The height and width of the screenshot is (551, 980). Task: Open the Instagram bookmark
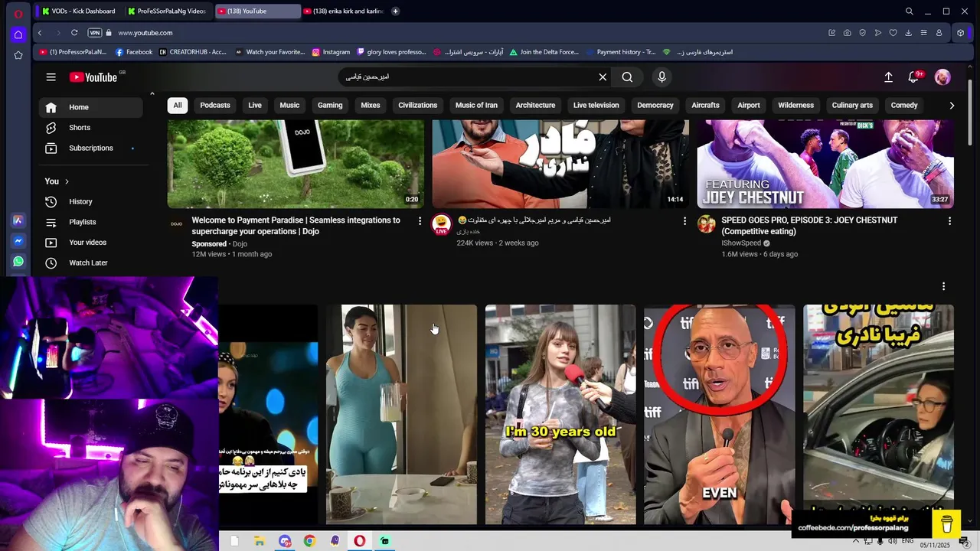coord(331,52)
